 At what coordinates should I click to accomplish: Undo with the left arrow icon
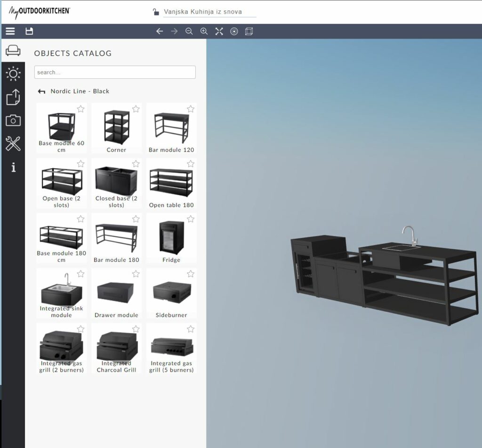coord(160,32)
